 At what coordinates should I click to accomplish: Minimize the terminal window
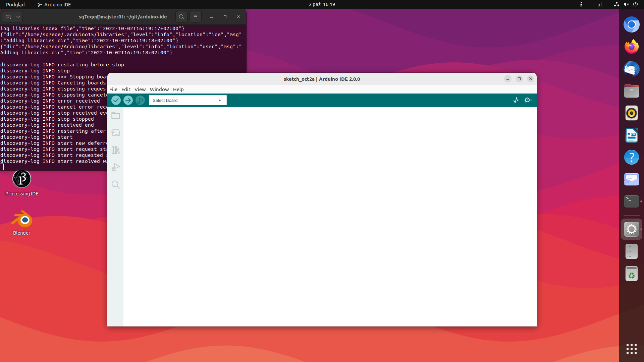click(x=212, y=17)
